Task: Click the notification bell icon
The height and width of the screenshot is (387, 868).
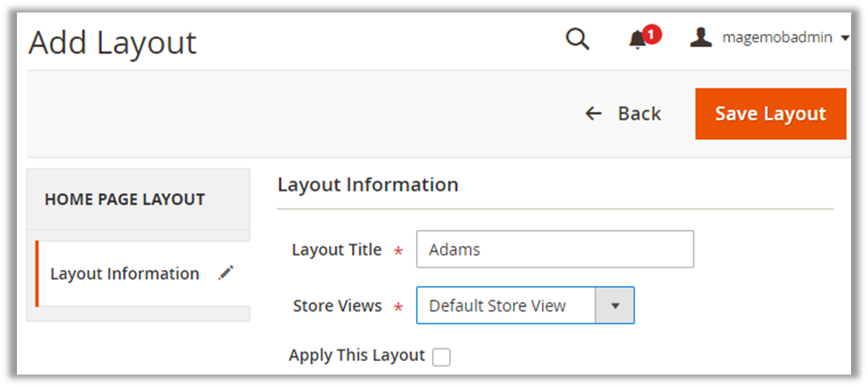Action: point(637,40)
